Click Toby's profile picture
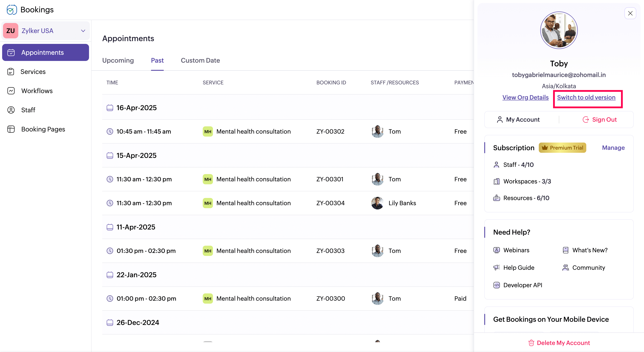644x352 pixels. click(559, 30)
